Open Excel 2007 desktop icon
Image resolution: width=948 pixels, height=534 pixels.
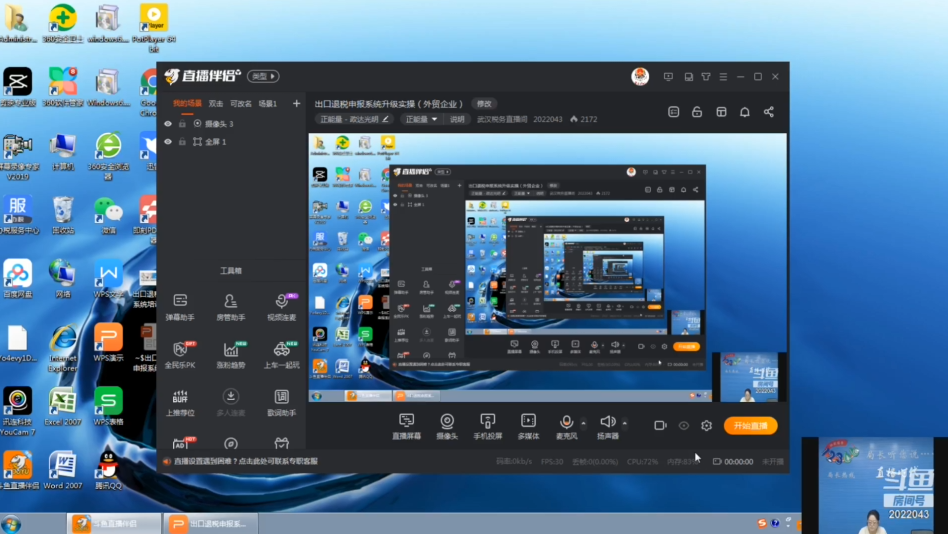[62, 406]
